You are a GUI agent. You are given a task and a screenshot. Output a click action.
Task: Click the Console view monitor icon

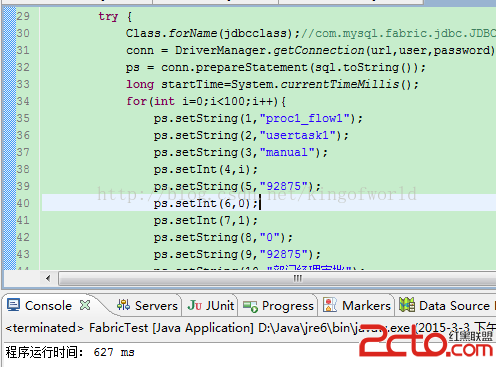[x=14, y=305]
